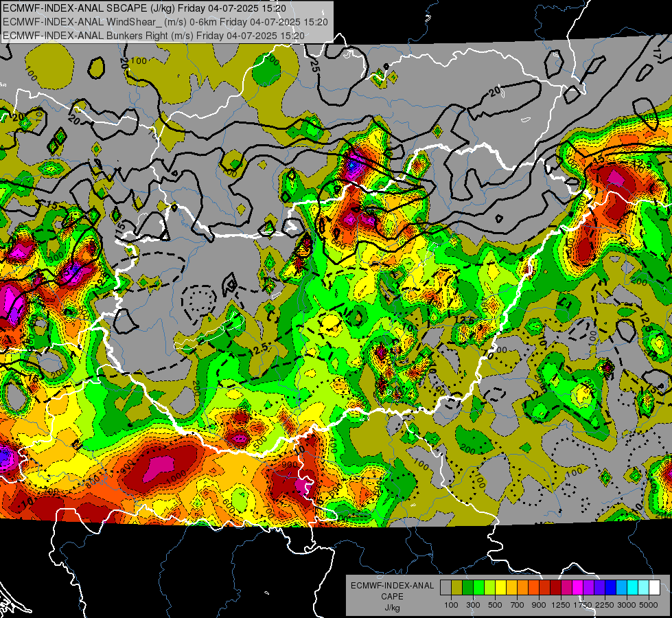Click the dark red swatch before the 1250 tick

(x=556, y=587)
